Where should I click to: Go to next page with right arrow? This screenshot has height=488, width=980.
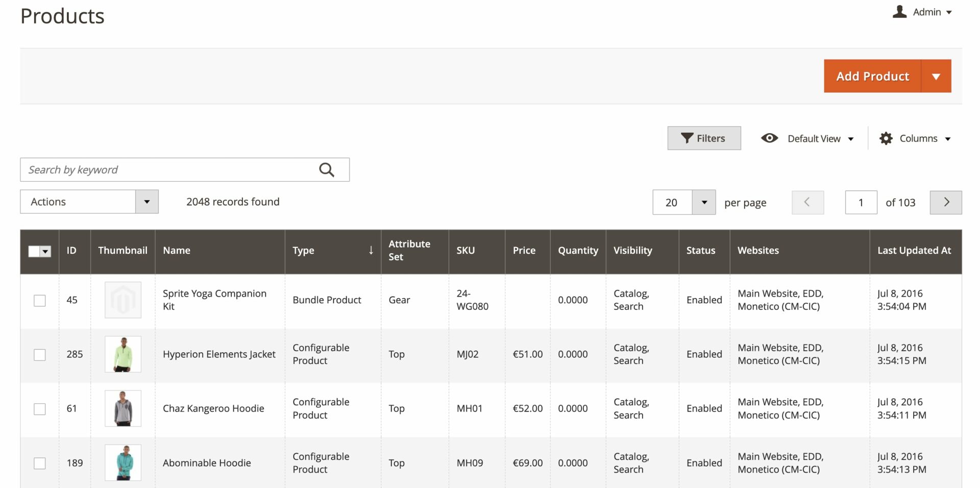(946, 202)
